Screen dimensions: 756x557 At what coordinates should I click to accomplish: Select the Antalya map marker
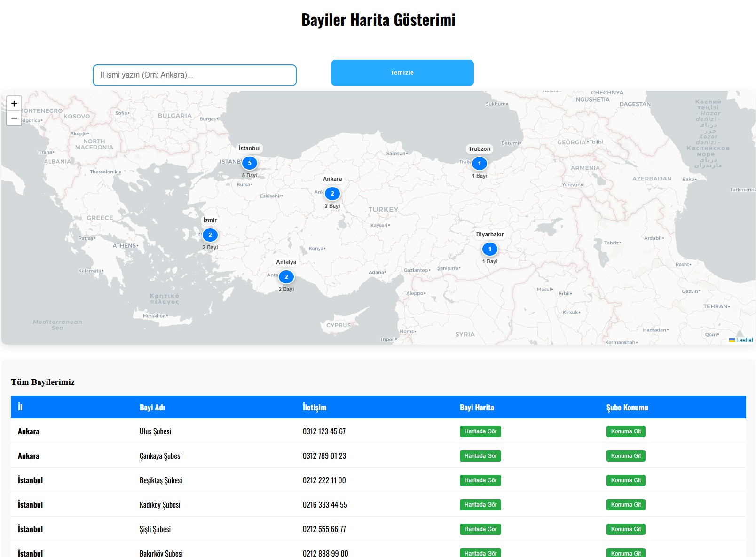(286, 277)
